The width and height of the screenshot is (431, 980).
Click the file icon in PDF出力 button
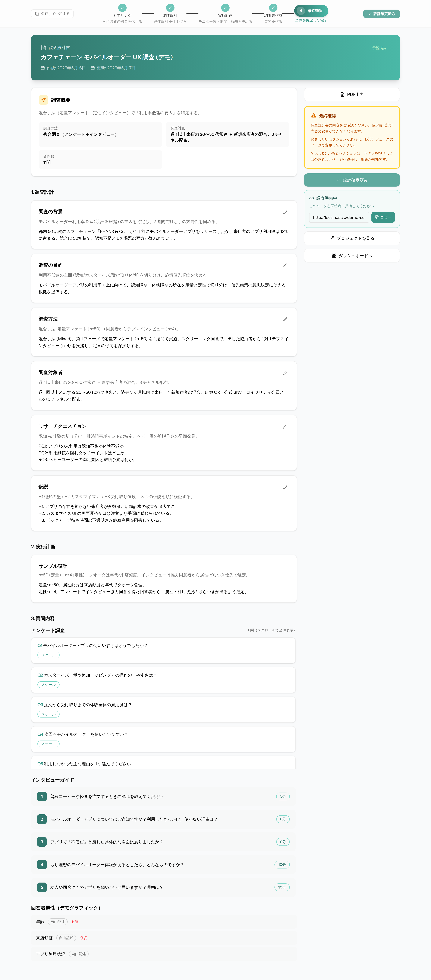[x=342, y=94]
